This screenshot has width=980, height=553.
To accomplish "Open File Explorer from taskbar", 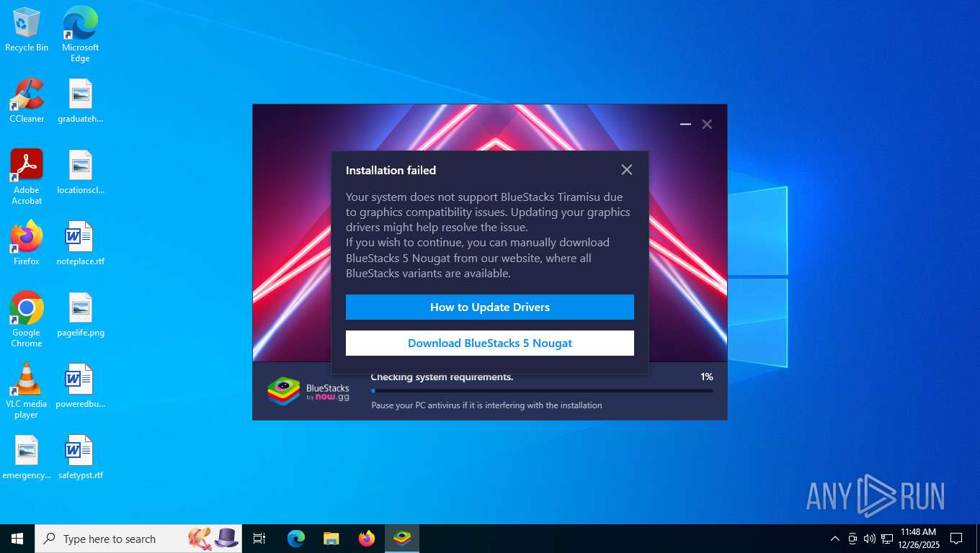I will 331,539.
